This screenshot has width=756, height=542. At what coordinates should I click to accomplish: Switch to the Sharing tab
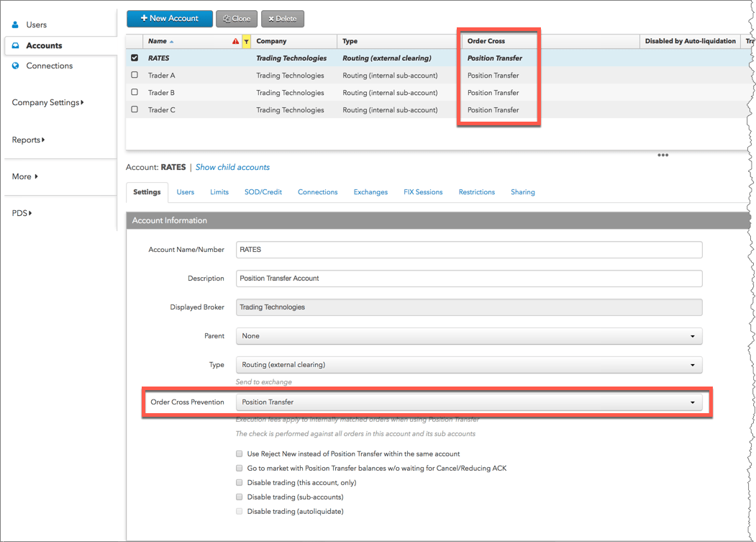pyautogui.click(x=523, y=192)
